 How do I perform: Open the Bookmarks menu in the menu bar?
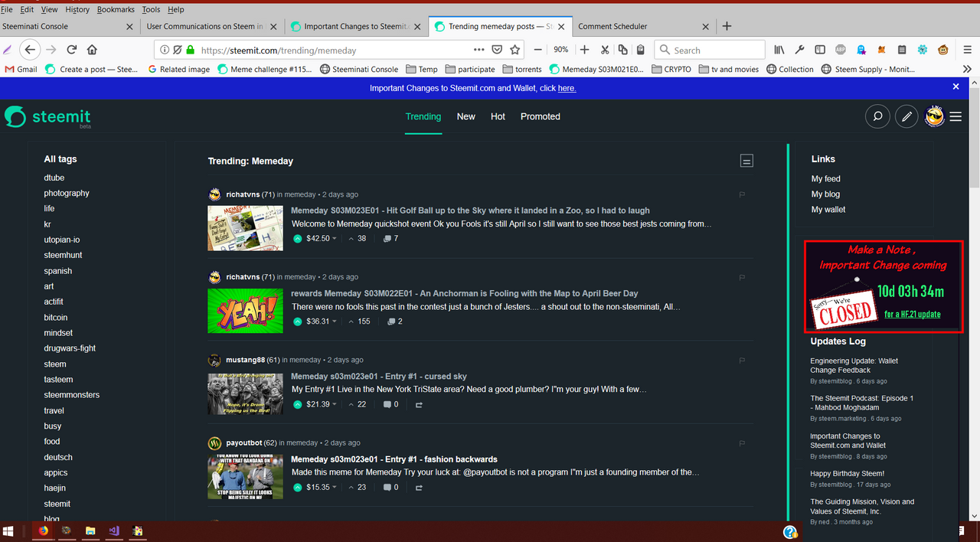pos(115,9)
